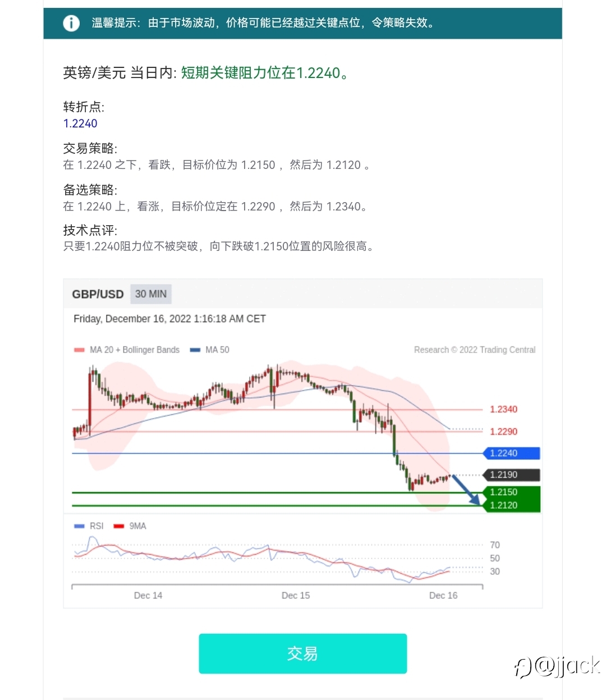The height and width of the screenshot is (700, 606).
Task: Click the black 1.2190 current price label
Action: click(511, 475)
